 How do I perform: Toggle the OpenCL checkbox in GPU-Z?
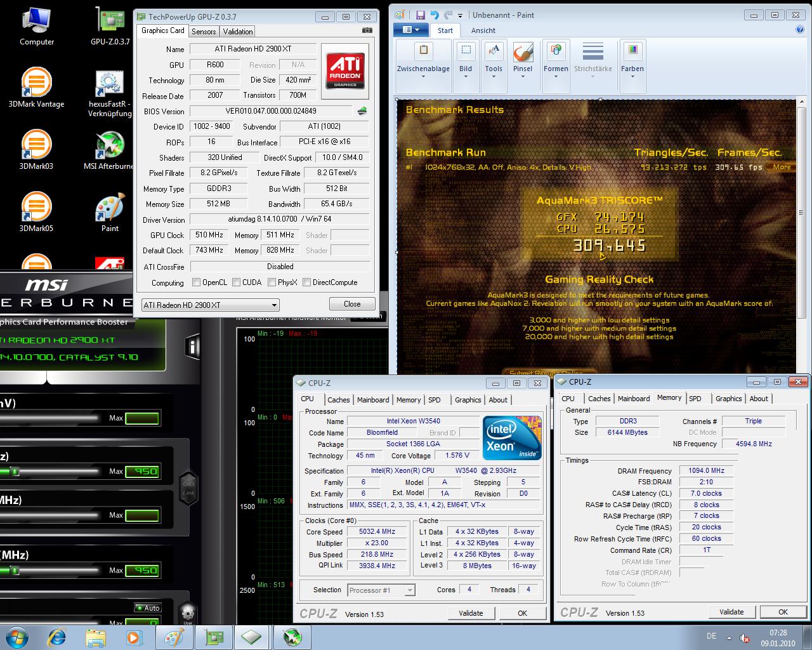click(x=197, y=282)
